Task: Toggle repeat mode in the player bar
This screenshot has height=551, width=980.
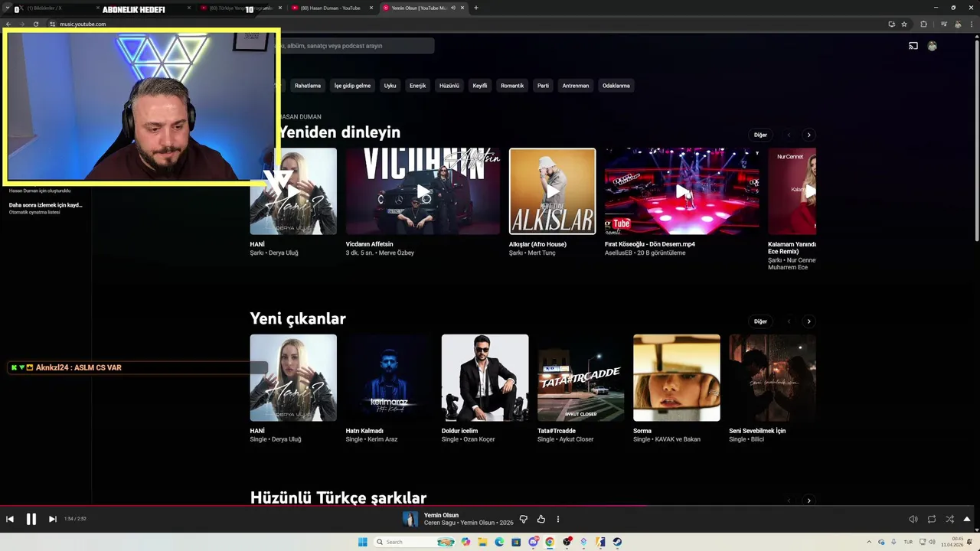Action: [x=932, y=519]
